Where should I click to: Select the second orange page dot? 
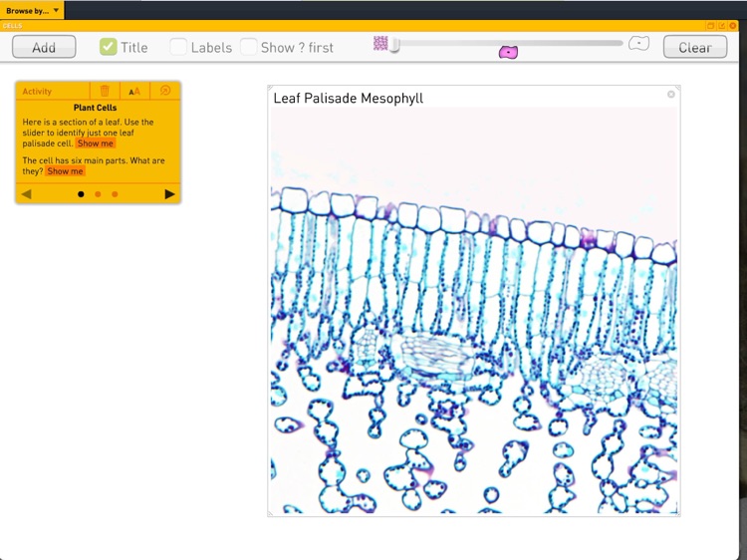(98, 194)
